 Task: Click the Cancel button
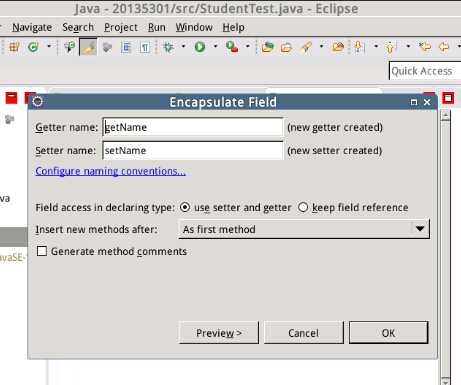(304, 333)
